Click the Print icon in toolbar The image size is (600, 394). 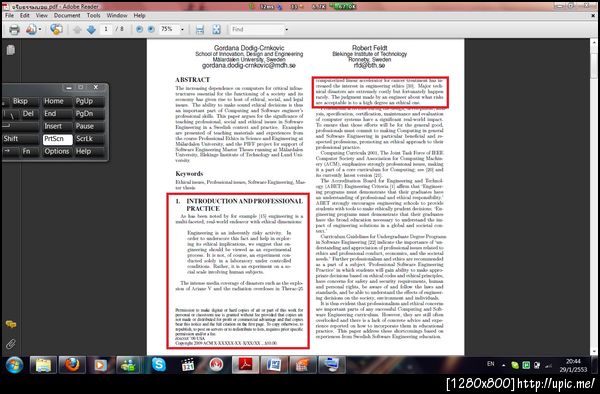(x=14, y=29)
